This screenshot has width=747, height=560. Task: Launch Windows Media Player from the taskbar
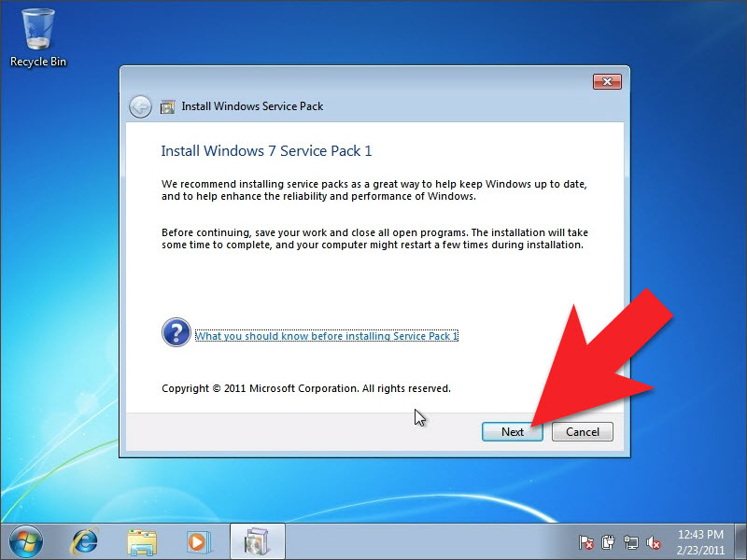tap(197, 540)
